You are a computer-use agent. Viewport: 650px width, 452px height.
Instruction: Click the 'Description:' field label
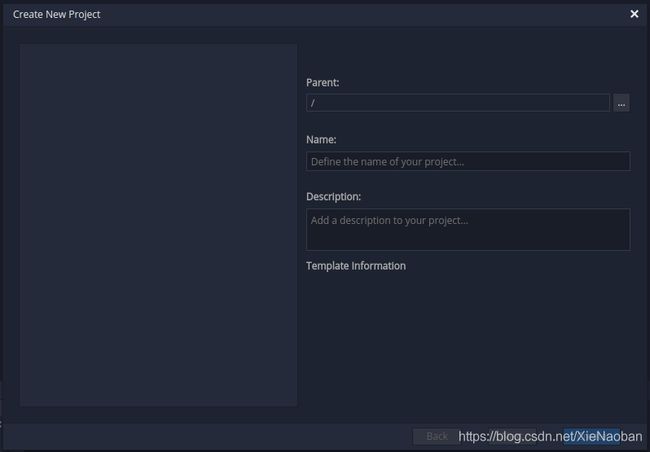pos(333,197)
